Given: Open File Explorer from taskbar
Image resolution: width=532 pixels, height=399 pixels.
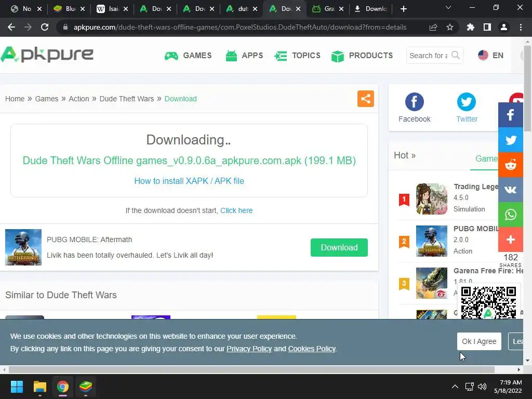Looking at the screenshot, I should [x=39, y=387].
